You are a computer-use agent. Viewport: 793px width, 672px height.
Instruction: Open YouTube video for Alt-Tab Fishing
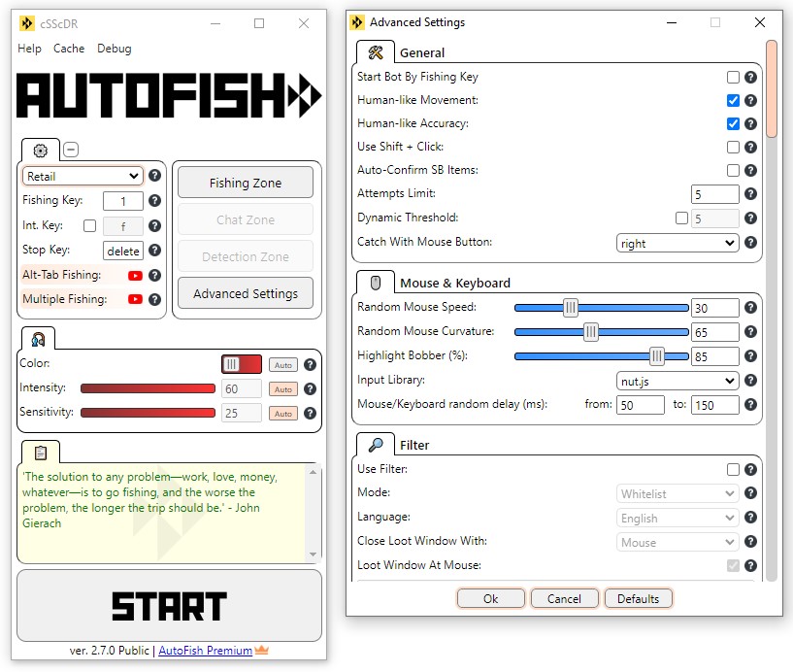[x=135, y=275]
